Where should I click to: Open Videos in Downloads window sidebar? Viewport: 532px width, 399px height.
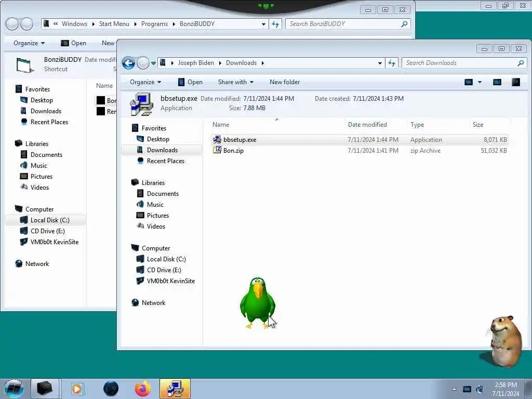156,227
